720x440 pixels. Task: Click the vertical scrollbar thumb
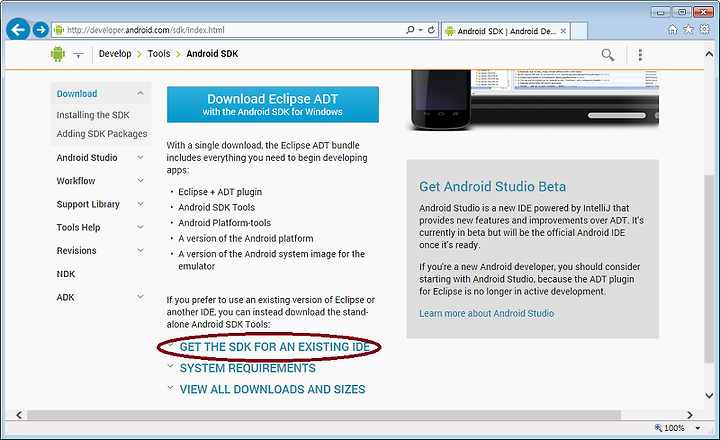709,269
